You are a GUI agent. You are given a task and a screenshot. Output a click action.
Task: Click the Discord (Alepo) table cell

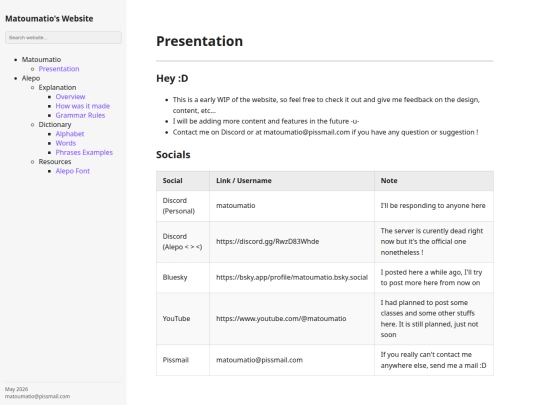tap(183, 242)
